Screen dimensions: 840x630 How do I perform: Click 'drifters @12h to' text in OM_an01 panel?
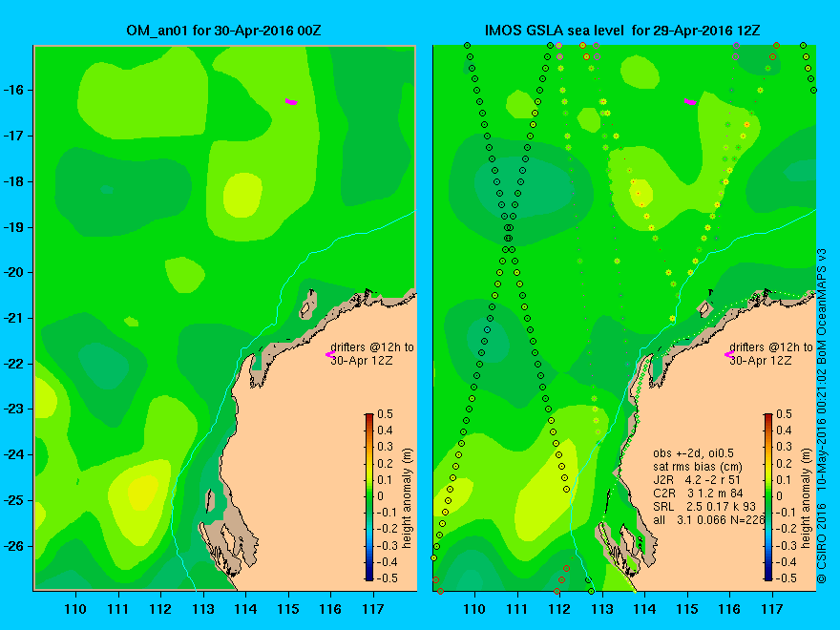point(371,347)
